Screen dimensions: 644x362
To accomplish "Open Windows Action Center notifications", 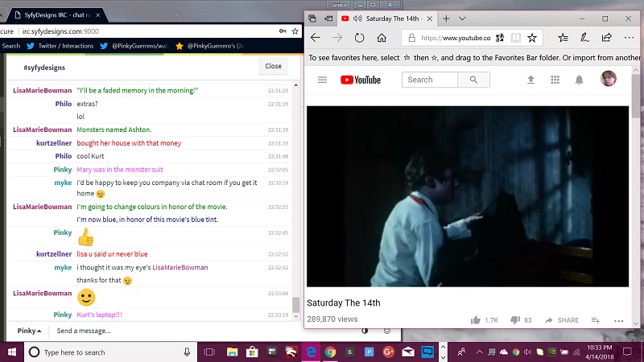I will pos(627,352).
